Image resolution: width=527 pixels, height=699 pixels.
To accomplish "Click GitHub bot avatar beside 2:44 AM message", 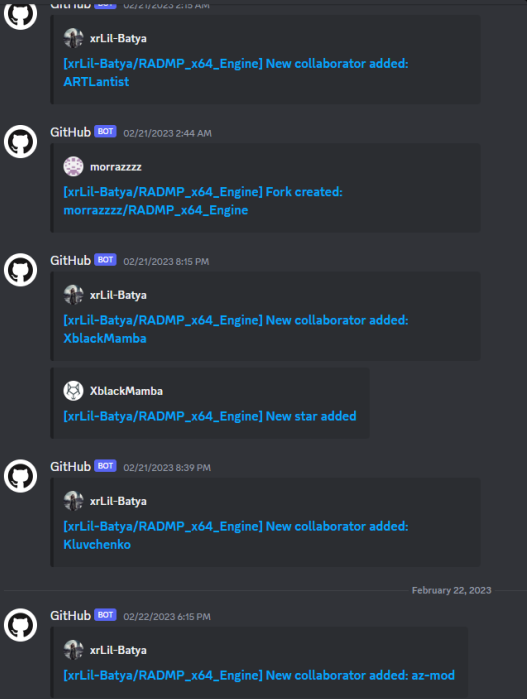I will click(21, 141).
